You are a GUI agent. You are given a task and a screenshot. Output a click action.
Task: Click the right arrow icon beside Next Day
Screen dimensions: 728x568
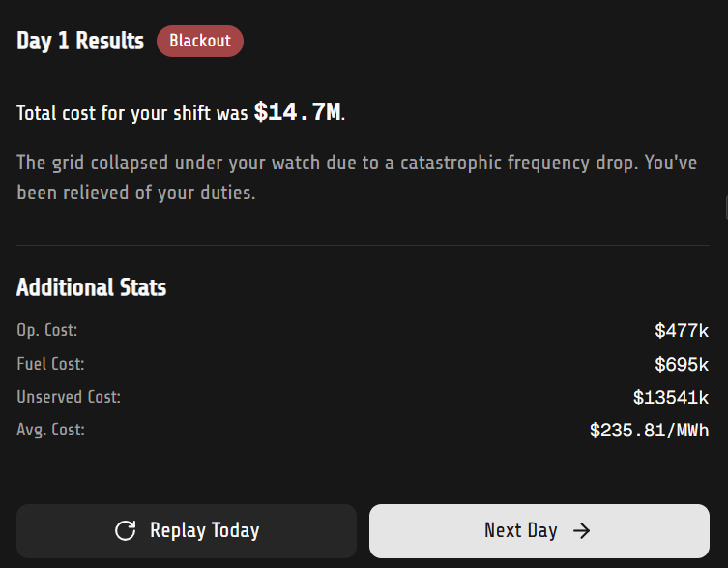pyautogui.click(x=581, y=530)
